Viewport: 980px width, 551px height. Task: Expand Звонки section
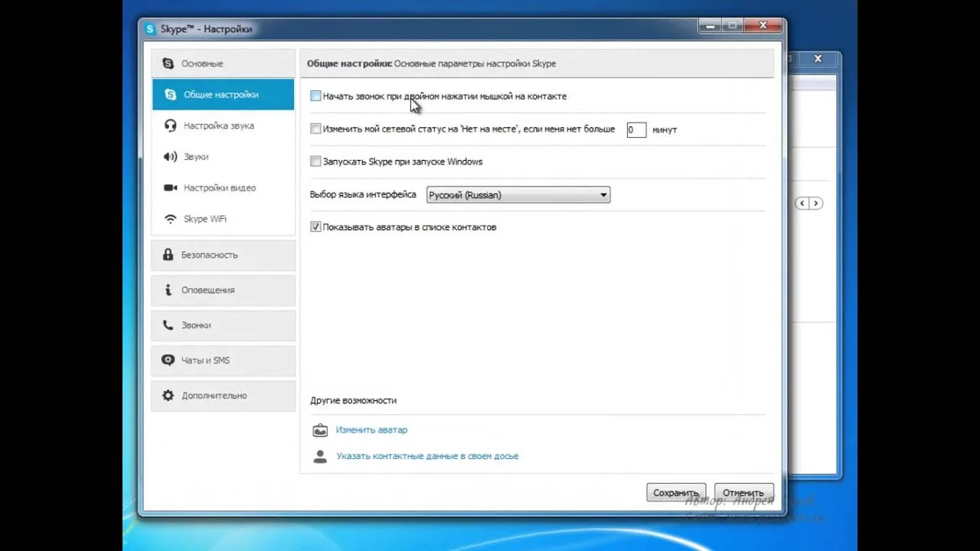point(223,325)
